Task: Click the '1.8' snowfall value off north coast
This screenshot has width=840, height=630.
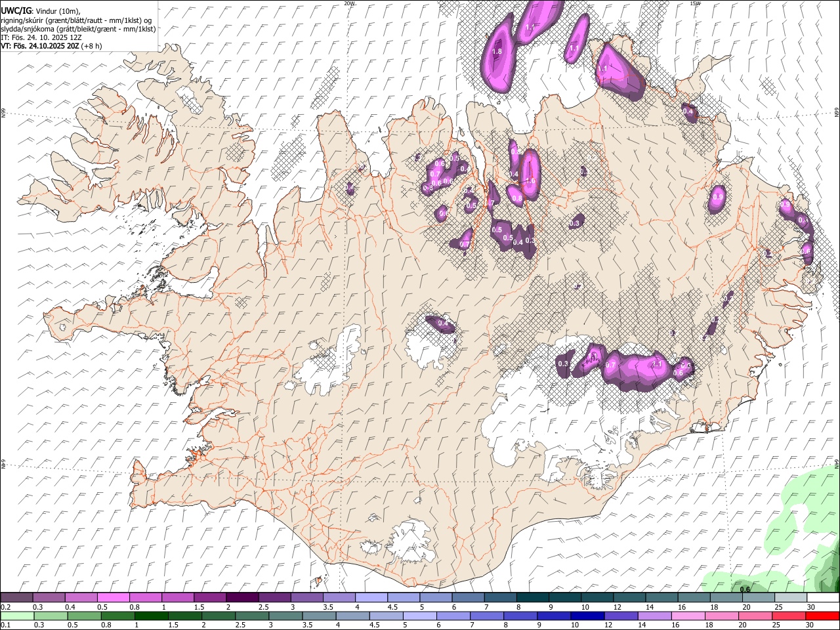Action: coord(497,51)
